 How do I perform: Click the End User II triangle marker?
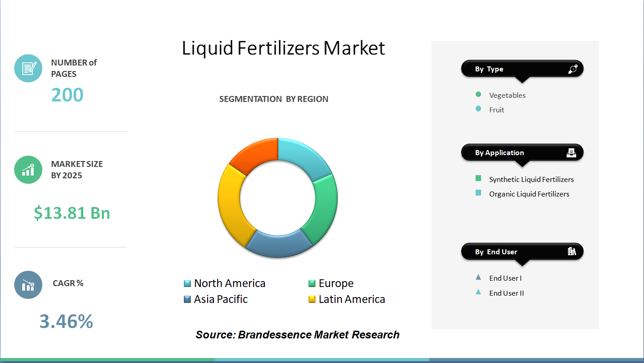point(478,292)
